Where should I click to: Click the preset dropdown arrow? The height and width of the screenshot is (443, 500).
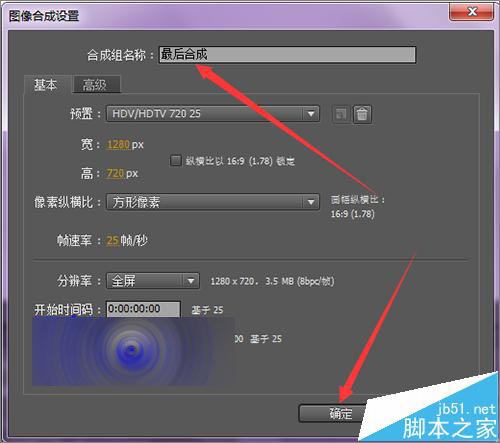click(x=311, y=114)
